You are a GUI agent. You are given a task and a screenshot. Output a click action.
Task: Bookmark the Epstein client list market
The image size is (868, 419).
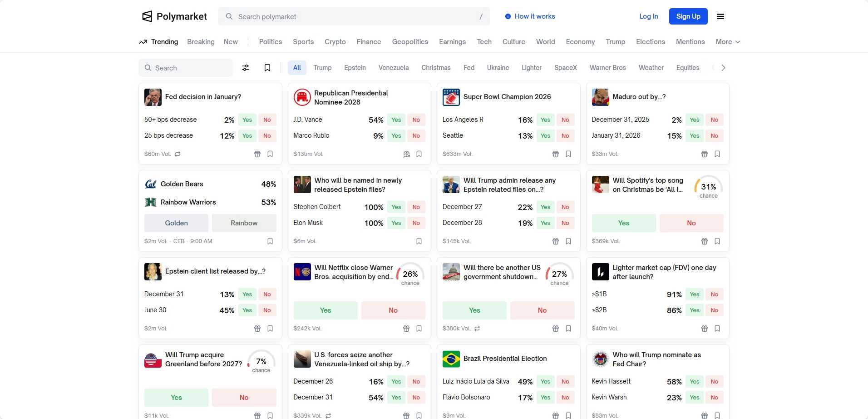coord(270,329)
